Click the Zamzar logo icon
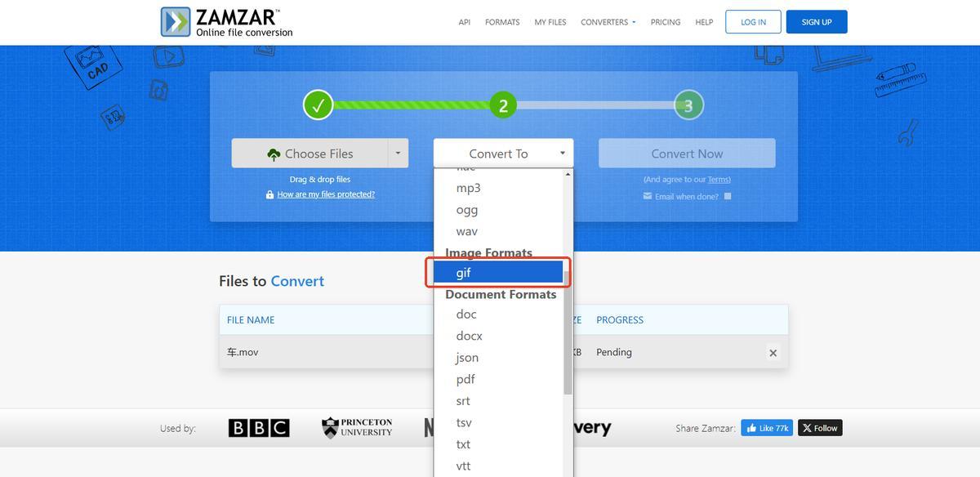The image size is (980, 477). pos(176,22)
